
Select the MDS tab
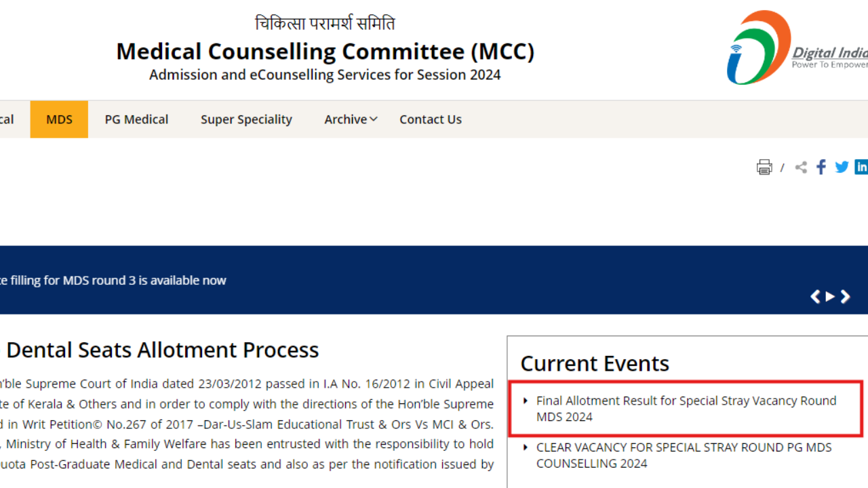pyautogui.click(x=59, y=119)
